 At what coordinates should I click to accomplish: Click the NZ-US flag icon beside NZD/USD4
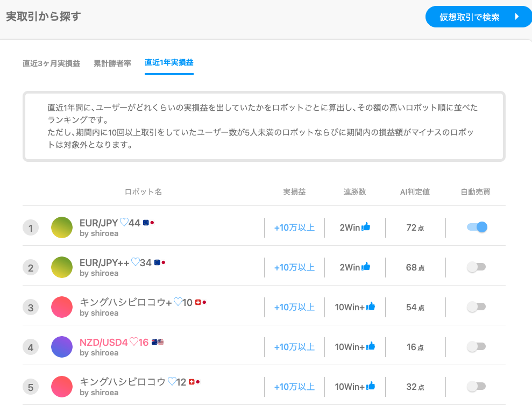point(158,342)
